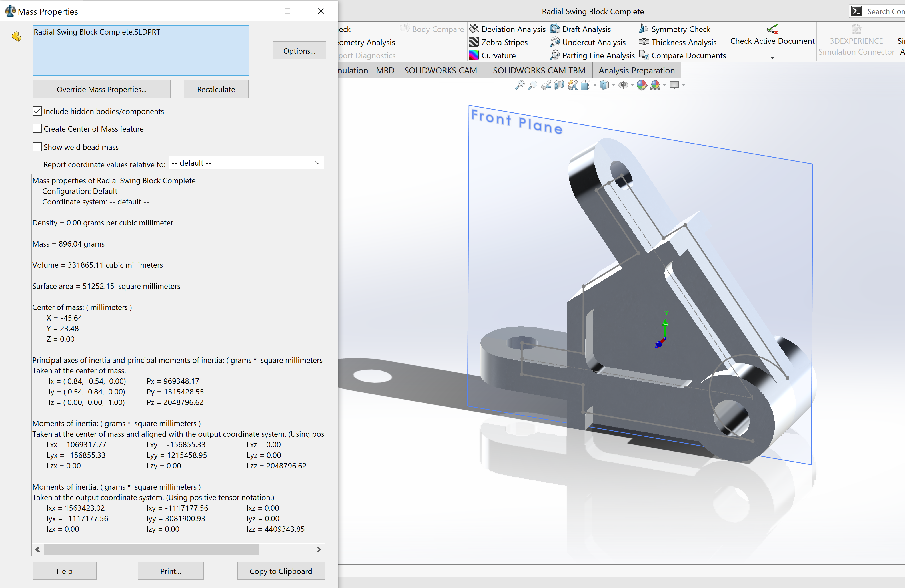The width and height of the screenshot is (905, 588).
Task: Click the Mass = 896.04 grams line
Action: (69, 244)
